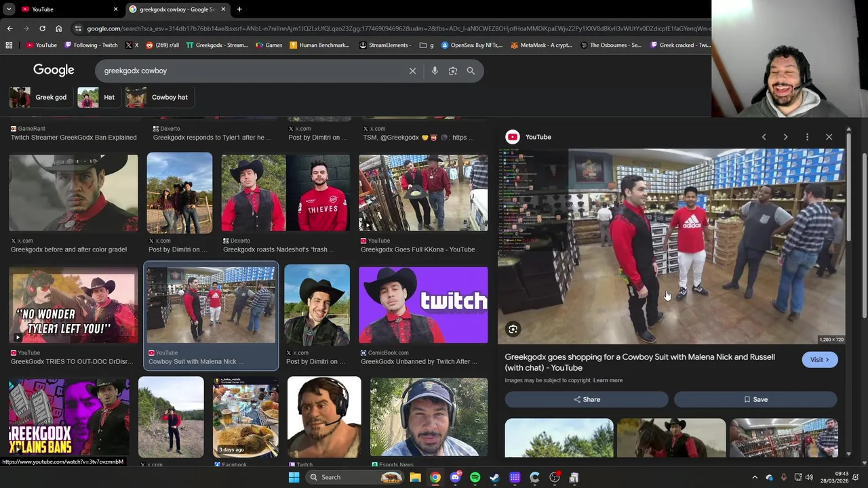This screenshot has height=488, width=868.
Task: Open Discord from the taskbar
Action: pos(455,477)
